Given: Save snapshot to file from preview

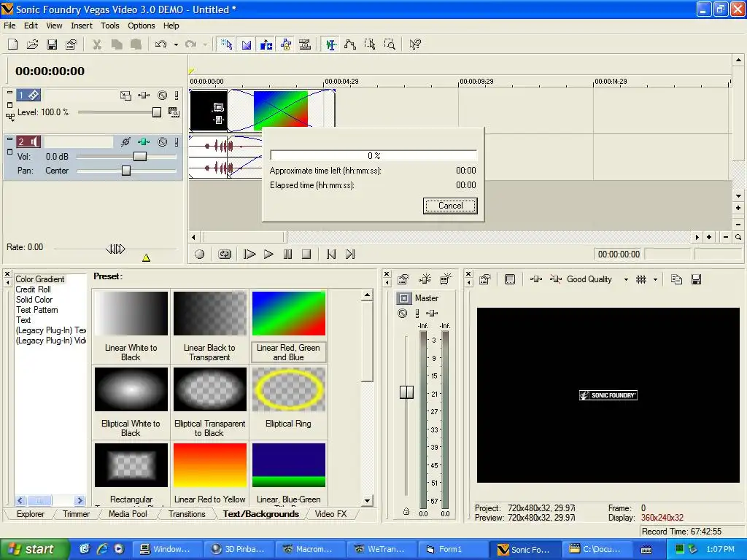Looking at the screenshot, I should [696, 279].
